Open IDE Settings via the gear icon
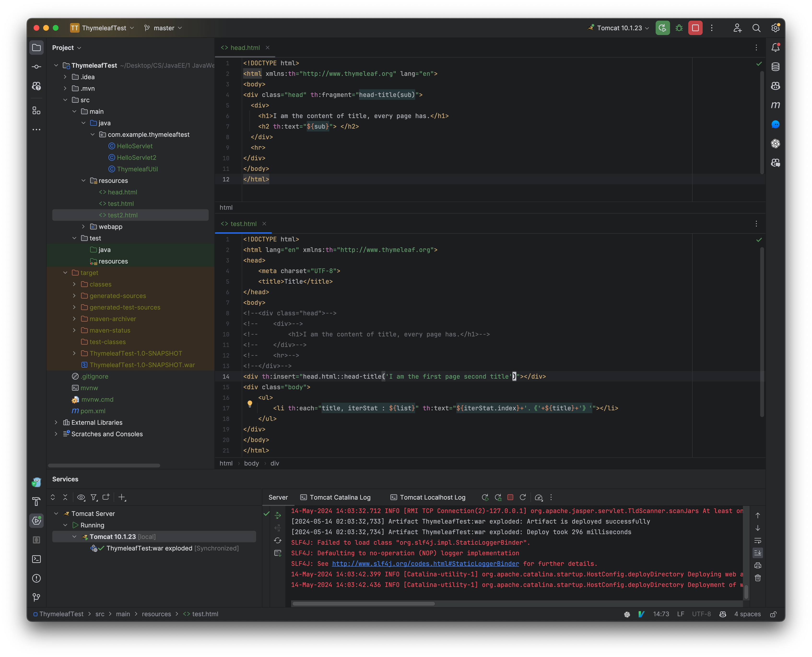812x657 pixels. (x=775, y=28)
